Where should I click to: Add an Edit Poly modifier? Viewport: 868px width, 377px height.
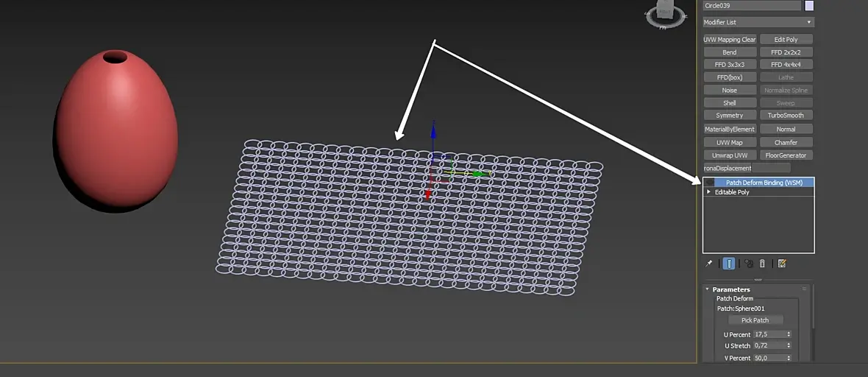pyautogui.click(x=786, y=39)
